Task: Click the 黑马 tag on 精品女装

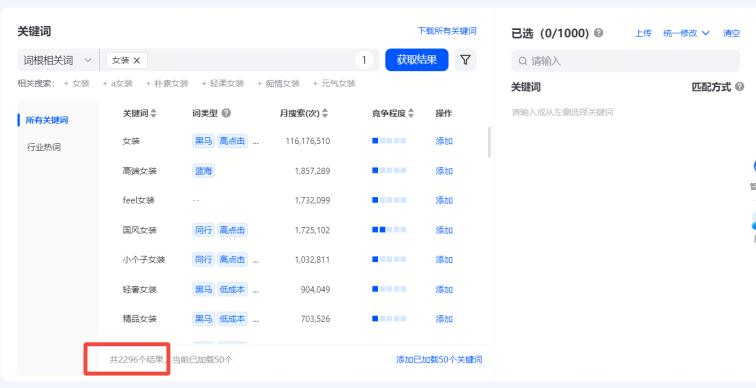Action: 203,319
